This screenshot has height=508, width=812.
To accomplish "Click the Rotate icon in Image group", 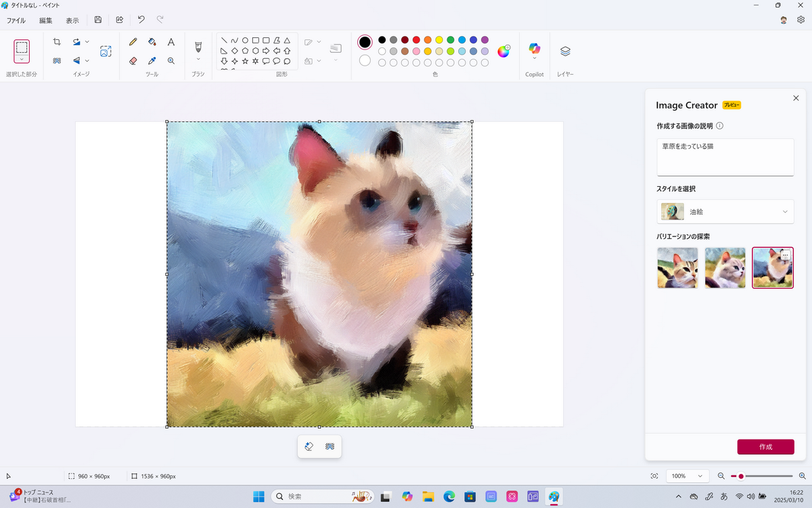I will [76, 42].
